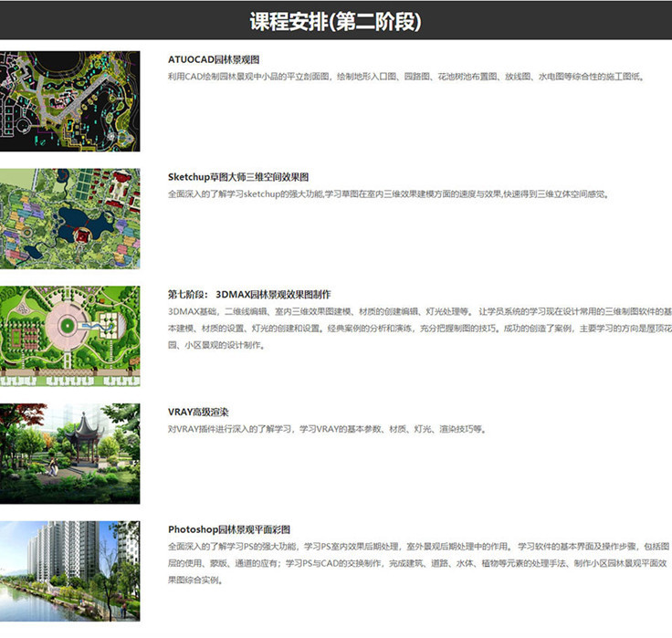Open the Sketchup草图大师三维空间效果图 heading
Screen dimensions: 672x638
tap(238, 177)
